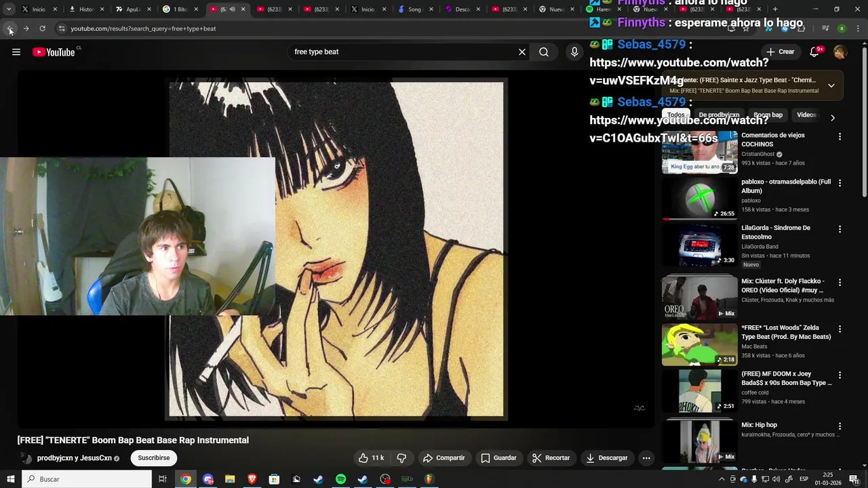Filter suggestions by Videos chip
This screenshot has width=868, height=488.
[806, 115]
